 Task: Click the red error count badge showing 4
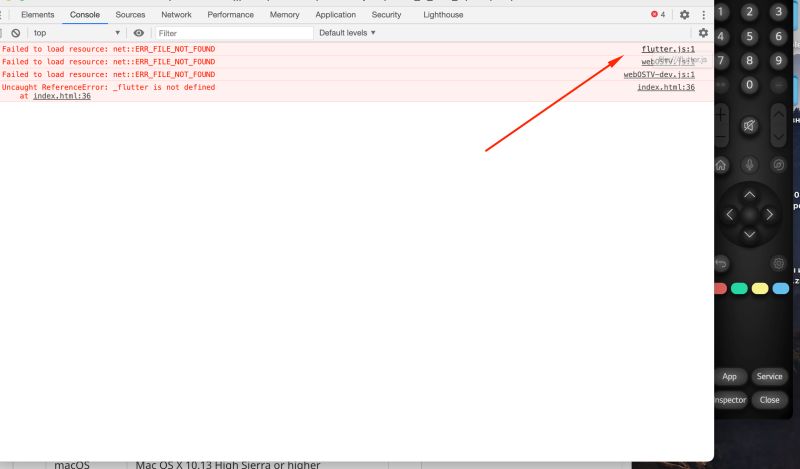[658, 15]
